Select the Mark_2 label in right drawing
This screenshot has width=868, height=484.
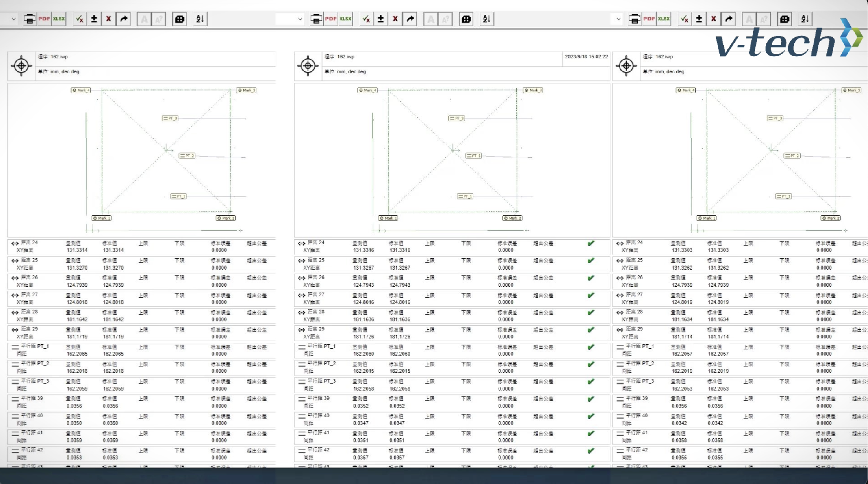[x=830, y=218]
